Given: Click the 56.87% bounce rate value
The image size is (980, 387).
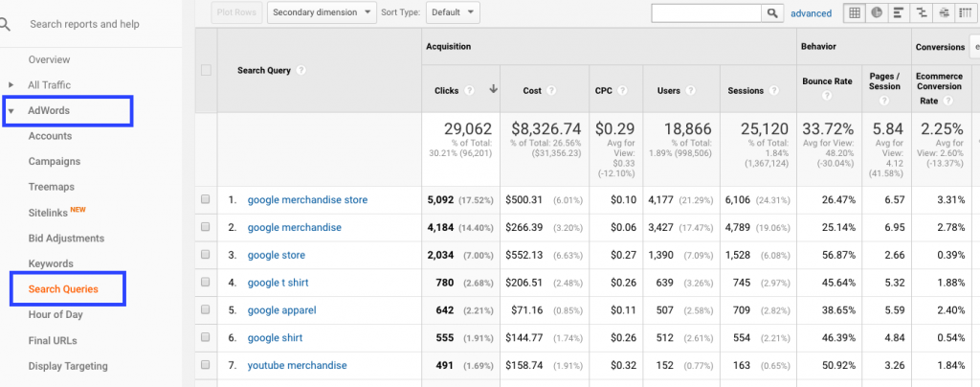Looking at the screenshot, I should (837, 255).
